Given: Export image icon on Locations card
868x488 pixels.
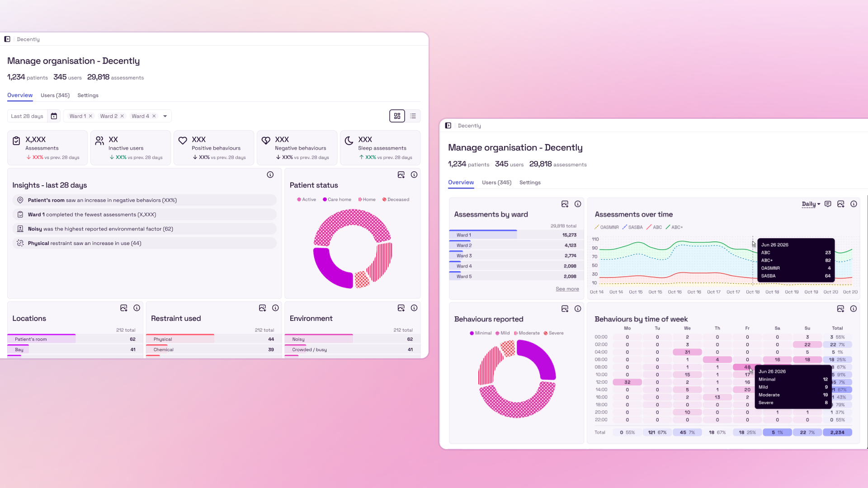Looking at the screenshot, I should pyautogui.click(x=123, y=308).
